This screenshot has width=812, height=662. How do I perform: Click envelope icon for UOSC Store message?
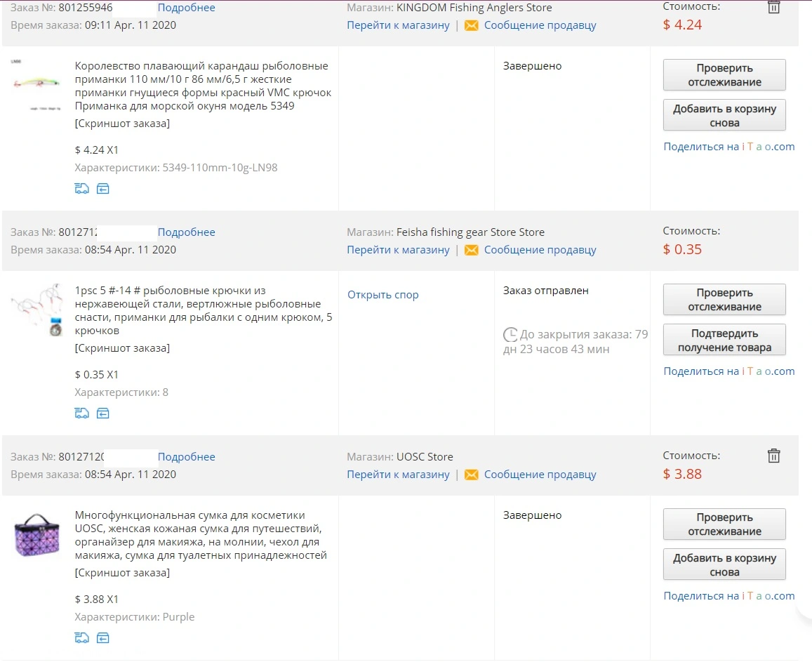click(x=471, y=475)
